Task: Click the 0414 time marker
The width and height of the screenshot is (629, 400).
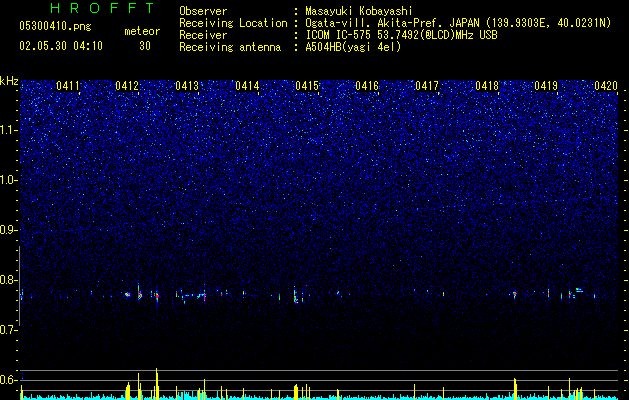Action: [x=247, y=86]
